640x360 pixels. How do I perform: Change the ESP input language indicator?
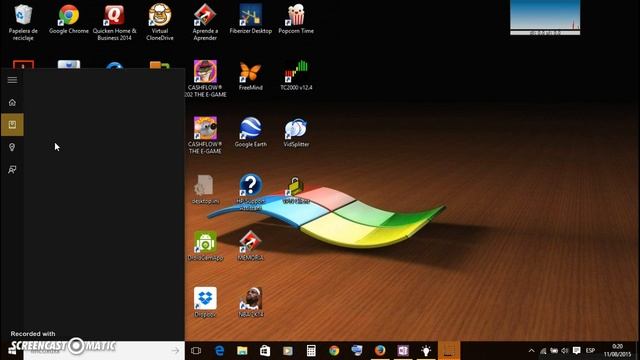(590, 351)
